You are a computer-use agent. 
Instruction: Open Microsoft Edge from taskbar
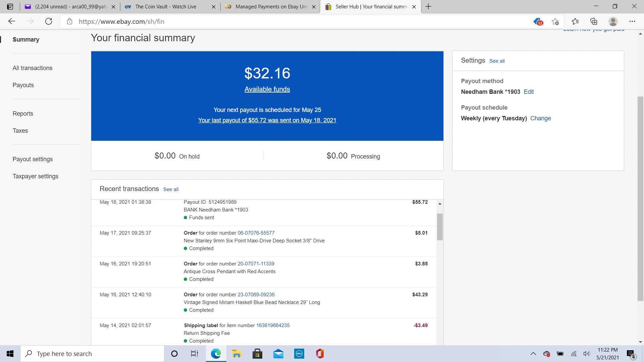point(216,354)
